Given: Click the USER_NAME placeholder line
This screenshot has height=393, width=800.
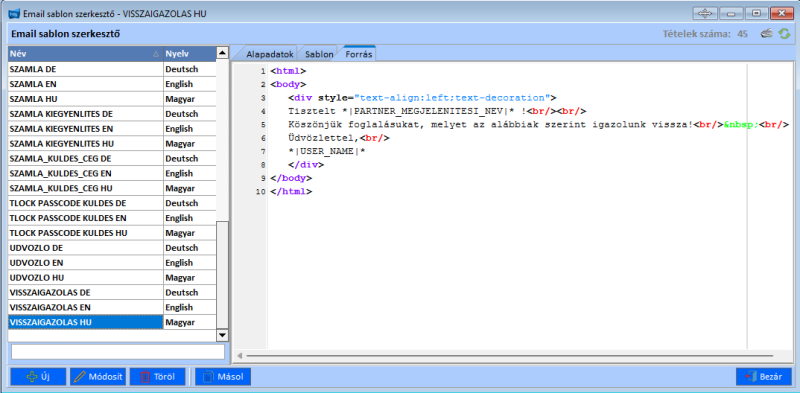Looking at the screenshot, I should [x=327, y=152].
